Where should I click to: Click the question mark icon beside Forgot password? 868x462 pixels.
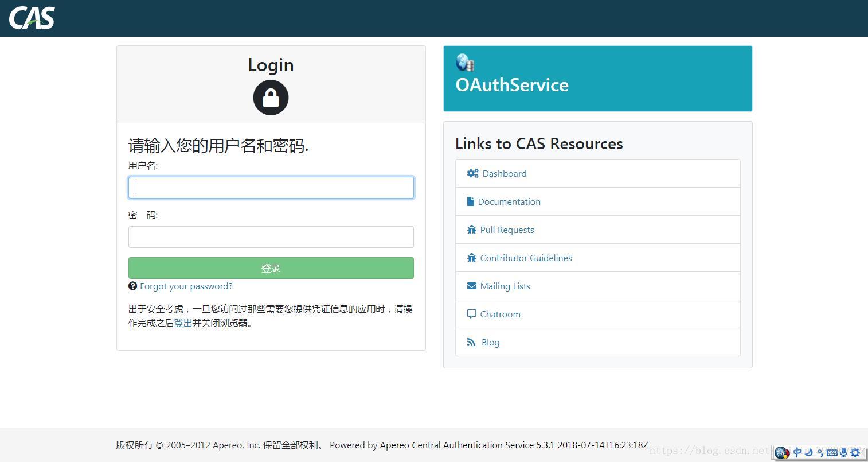coord(132,286)
